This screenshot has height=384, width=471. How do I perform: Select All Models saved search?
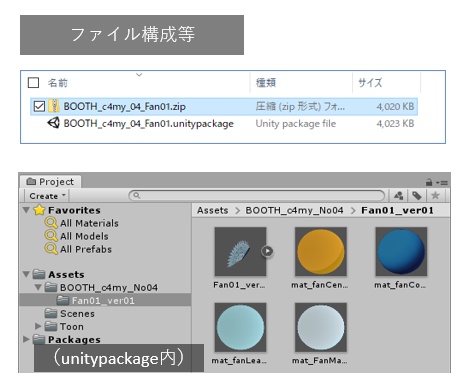click(x=84, y=236)
